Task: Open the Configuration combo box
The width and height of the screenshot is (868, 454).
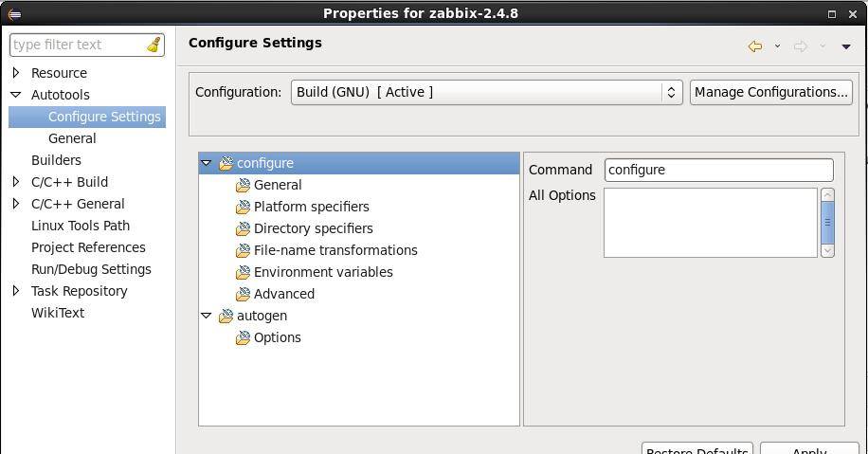Action: point(486,92)
